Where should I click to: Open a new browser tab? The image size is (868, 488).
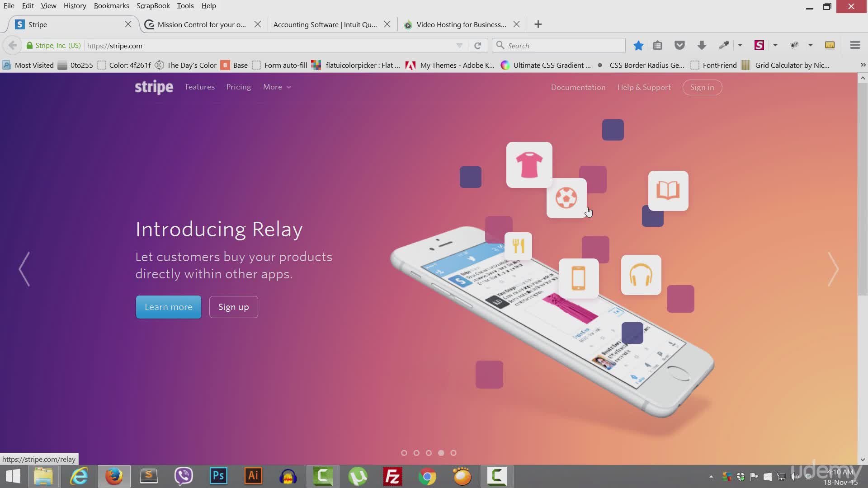coord(538,24)
